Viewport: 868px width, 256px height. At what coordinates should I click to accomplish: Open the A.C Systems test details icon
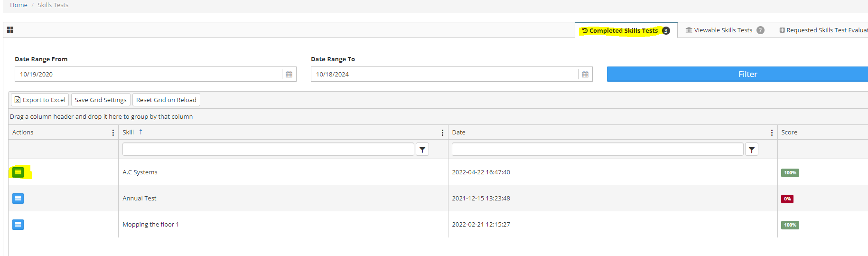tap(18, 172)
